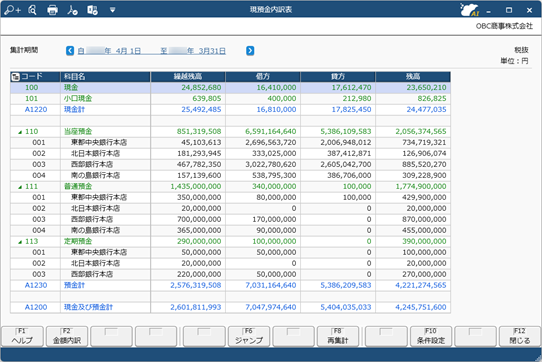Click the search magnifier toolbar icon

tap(32, 10)
